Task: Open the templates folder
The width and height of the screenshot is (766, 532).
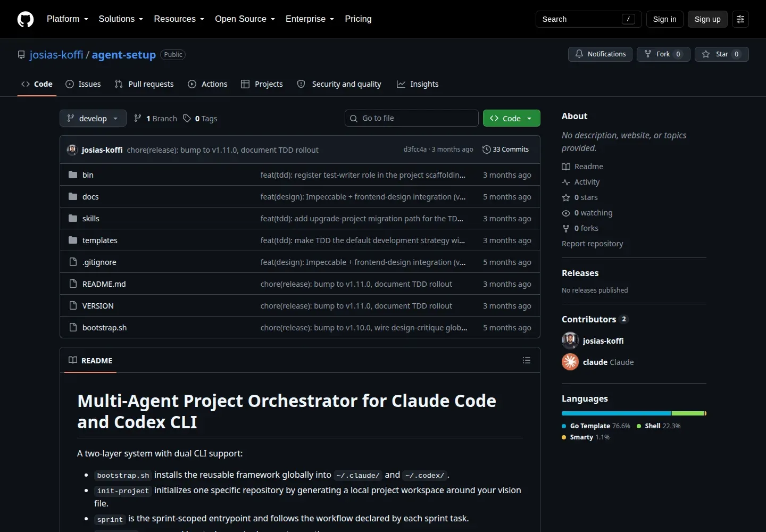Action: pos(100,240)
